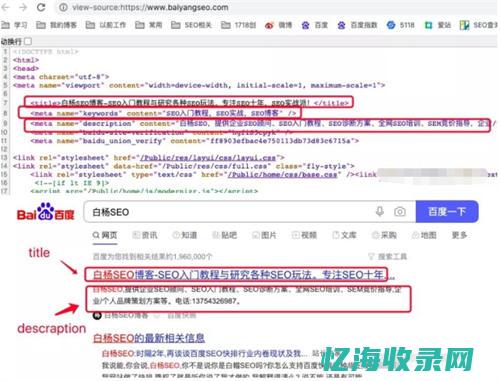The image size is (500, 381).
Task: Open the 白杨SEO博客 search result title
Action: pyautogui.click(x=243, y=275)
